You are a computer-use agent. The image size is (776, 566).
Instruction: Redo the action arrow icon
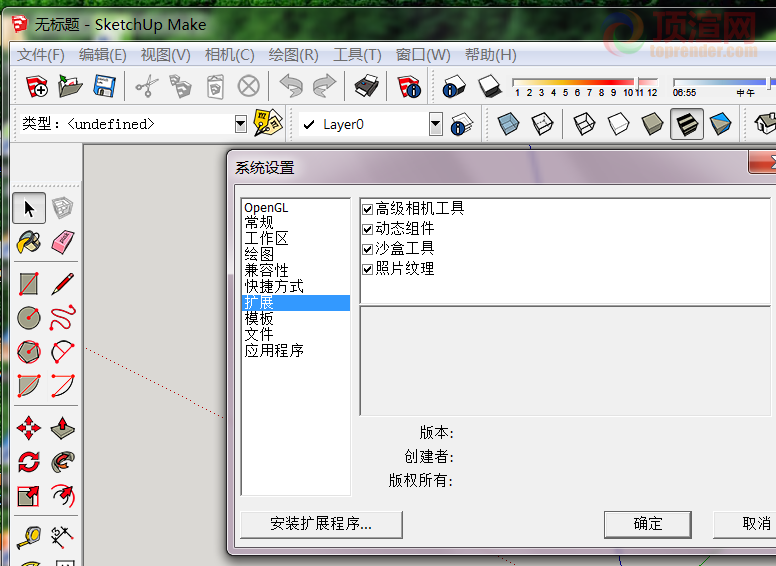325,86
